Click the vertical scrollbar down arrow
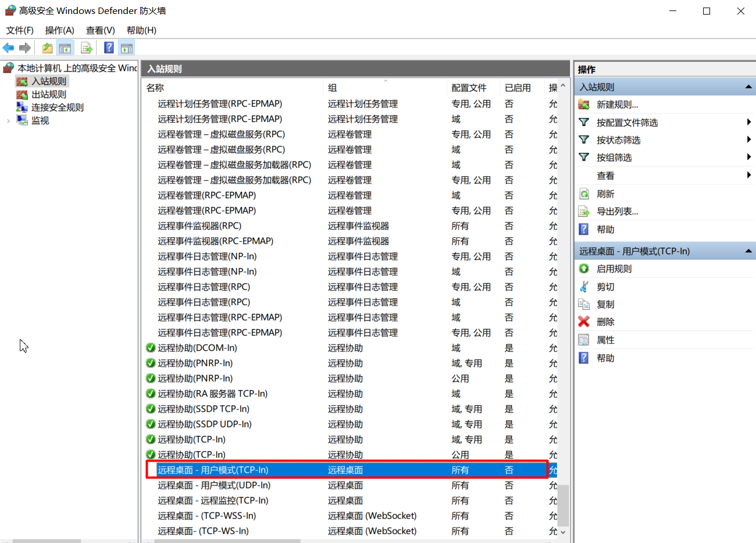 (x=563, y=532)
